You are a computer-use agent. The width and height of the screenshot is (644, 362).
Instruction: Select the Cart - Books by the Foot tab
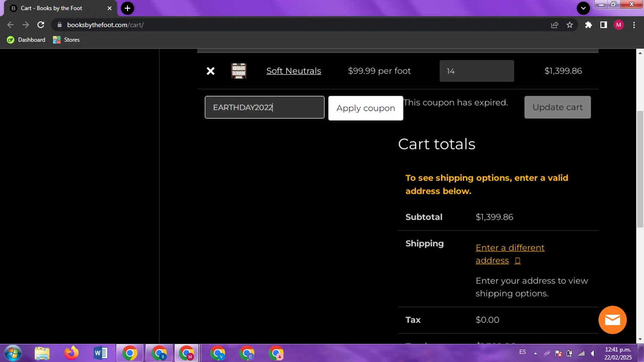click(60, 8)
